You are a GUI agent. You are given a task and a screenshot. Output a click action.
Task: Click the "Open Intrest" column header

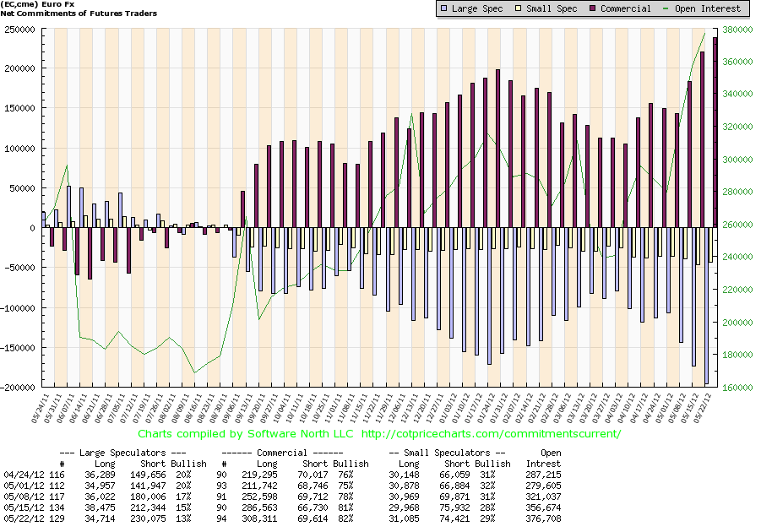(544, 459)
